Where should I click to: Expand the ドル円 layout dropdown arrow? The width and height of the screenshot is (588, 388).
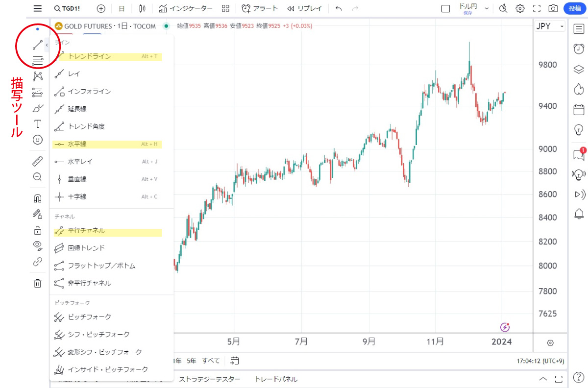(487, 8)
